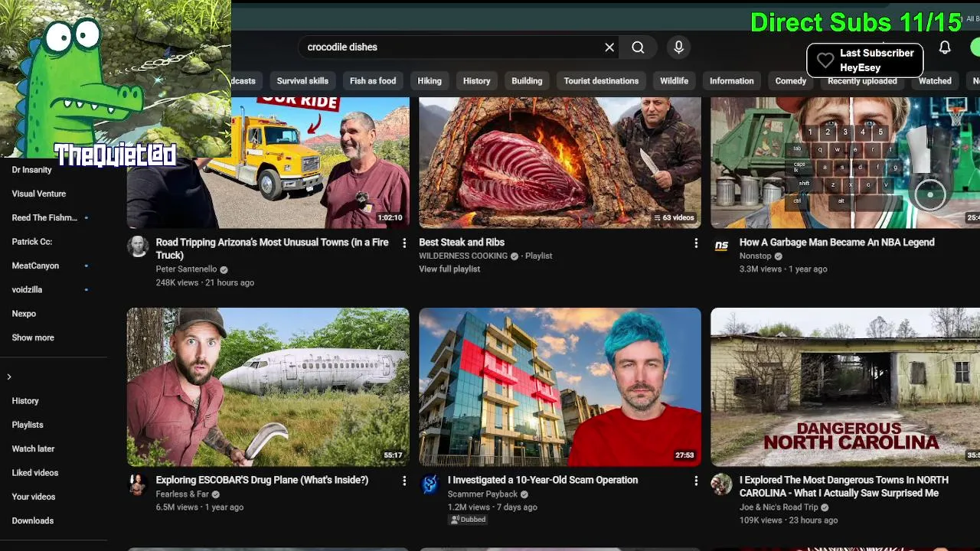Open Your videos in the sidebar

click(x=34, y=497)
